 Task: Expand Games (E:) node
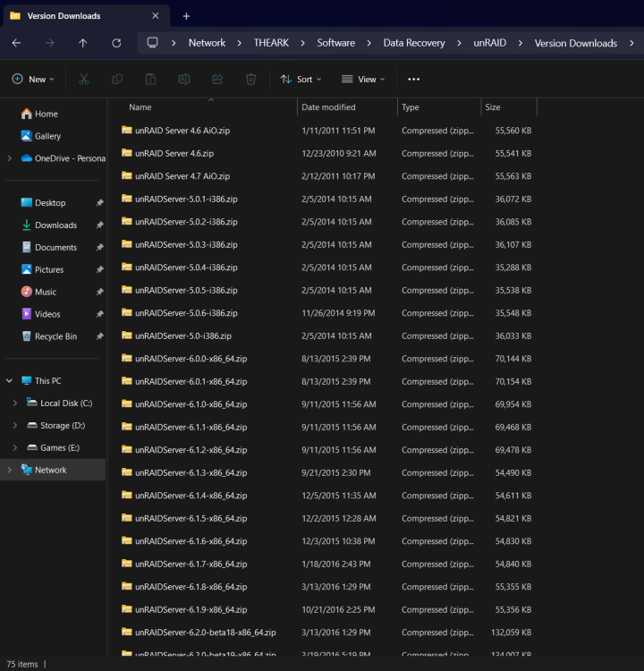[x=15, y=447]
